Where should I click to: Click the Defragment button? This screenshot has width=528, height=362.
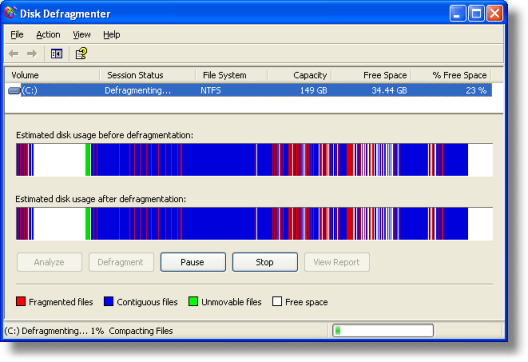(121, 262)
